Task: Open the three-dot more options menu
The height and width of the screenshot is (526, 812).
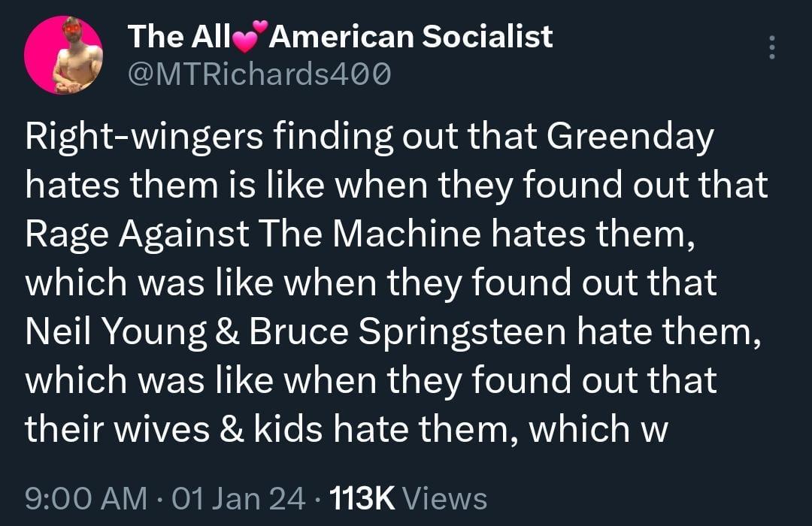Action: 769,48
